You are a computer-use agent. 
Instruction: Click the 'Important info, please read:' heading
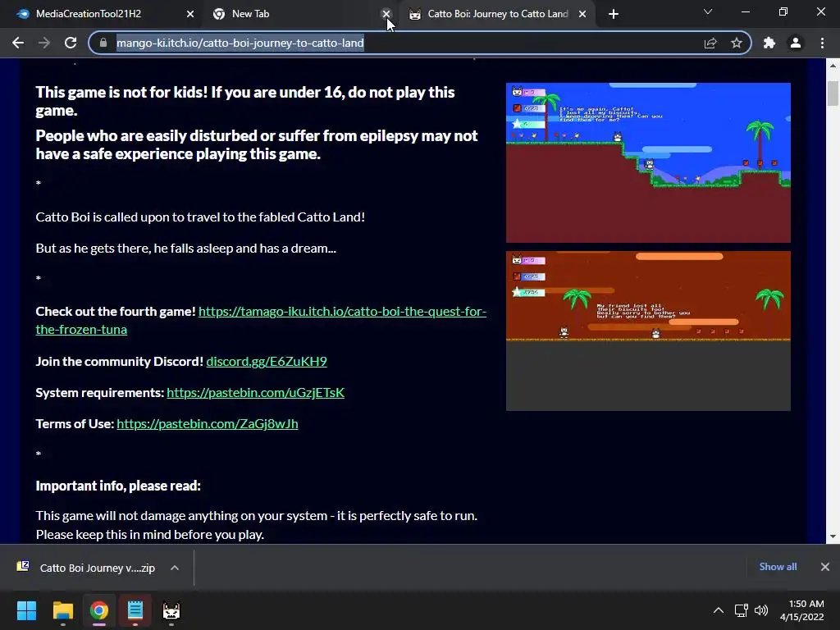click(x=118, y=486)
